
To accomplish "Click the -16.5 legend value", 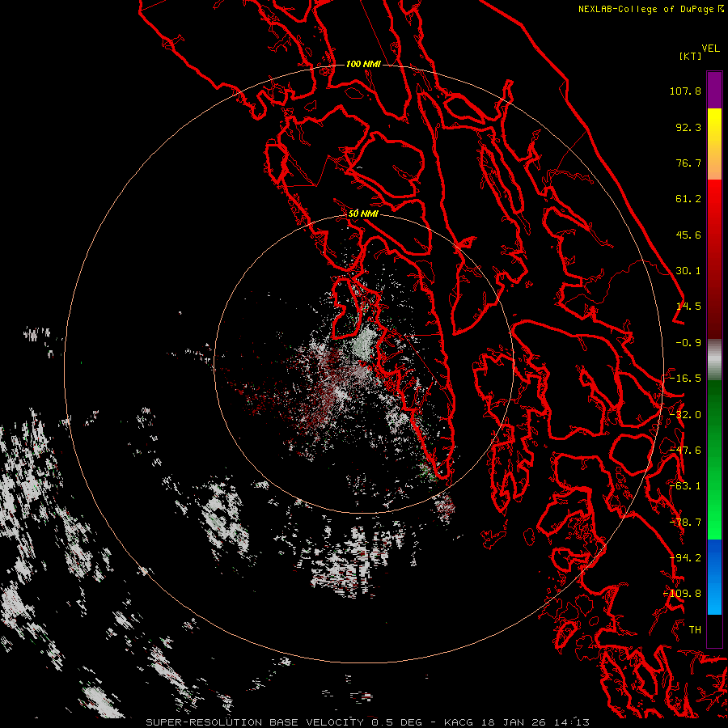I will pyautogui.click(x=685, y=379).
